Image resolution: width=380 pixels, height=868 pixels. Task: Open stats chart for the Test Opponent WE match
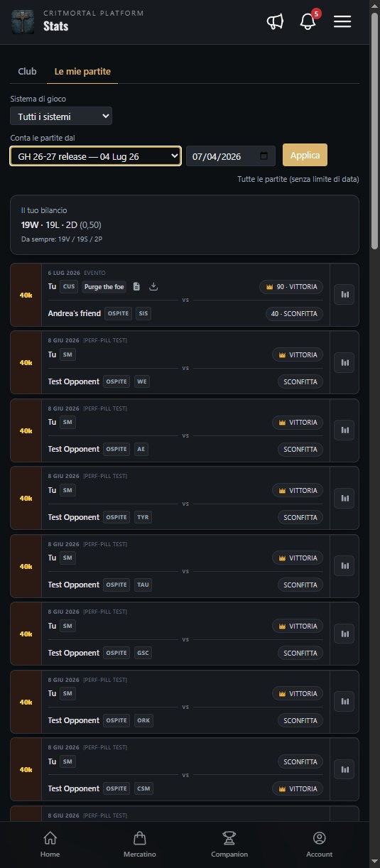click(344, 362)
